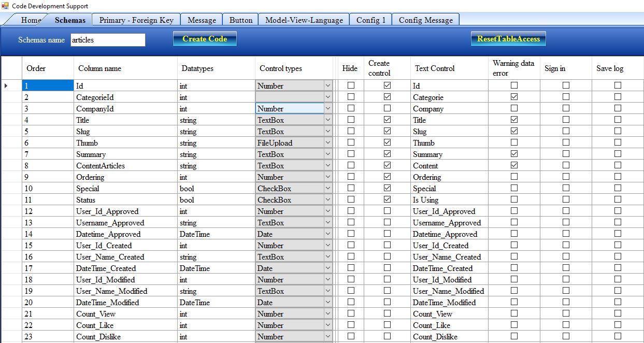Click the Code Development Support app icon
This screenshot has width=644, height=343.
point(5,6)
